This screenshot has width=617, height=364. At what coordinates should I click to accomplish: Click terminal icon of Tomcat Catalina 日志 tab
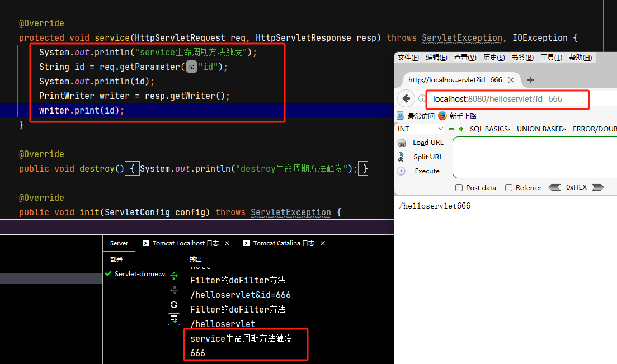(x=247, y=243)
